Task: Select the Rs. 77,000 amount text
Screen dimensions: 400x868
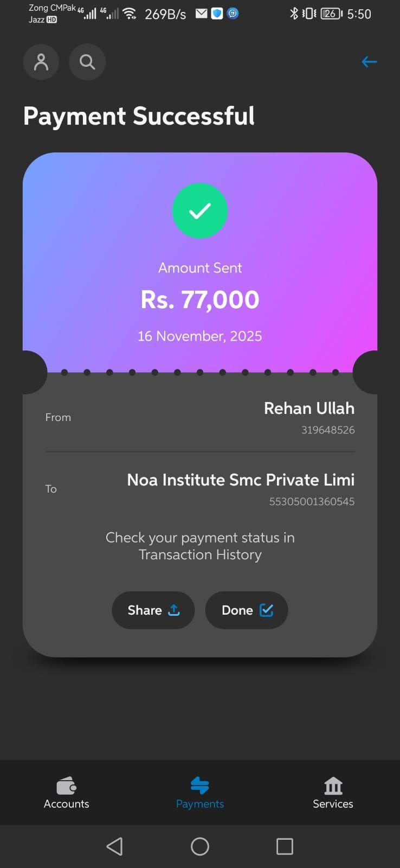Action: pyautogui.click(x=200, y=299)
